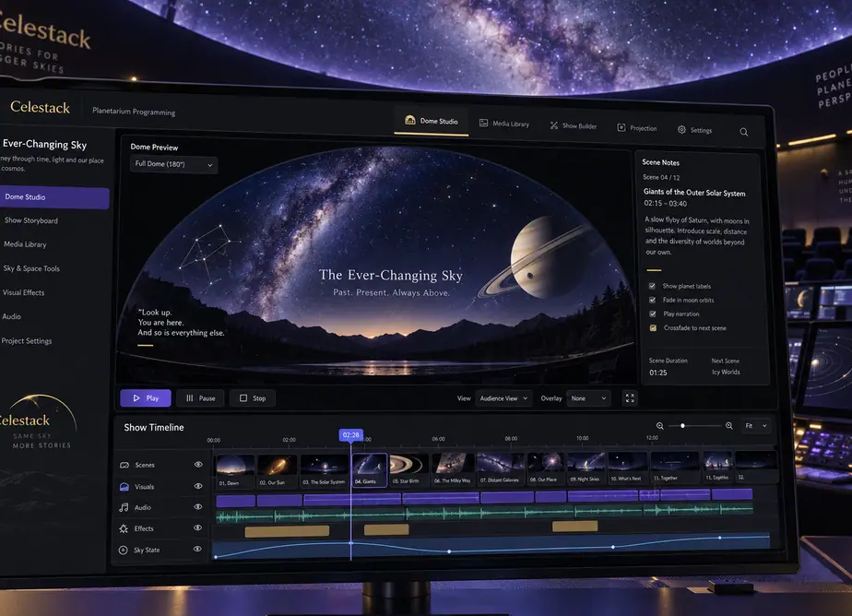Click the timeline zoom slider handle
This screenshot has height=616, width=852.
point(682,426)
